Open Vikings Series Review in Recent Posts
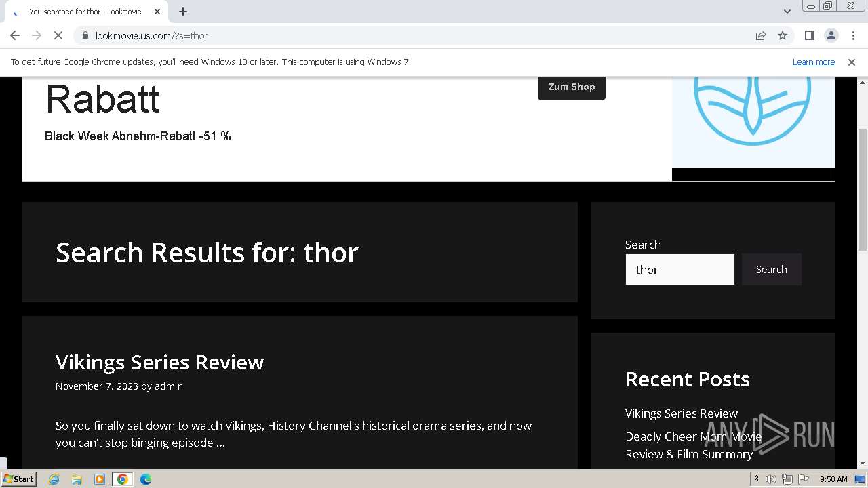868x488 pixels. click(682, 413)
